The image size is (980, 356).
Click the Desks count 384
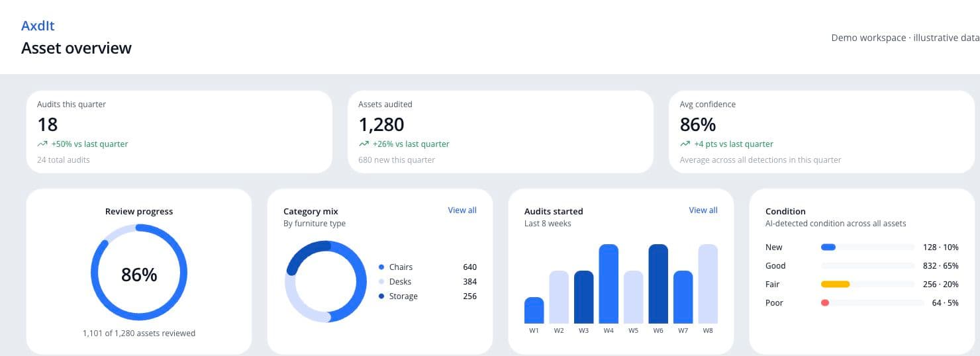(x=469, y=282)
